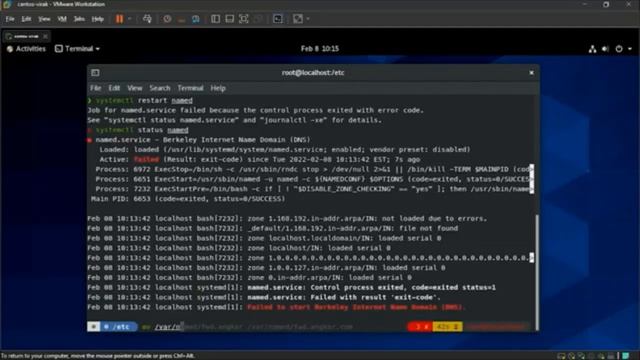The image size is (640, 360).
Task: Toggle the thumbnail bar view icon
Action: click(x=229, y=19)
